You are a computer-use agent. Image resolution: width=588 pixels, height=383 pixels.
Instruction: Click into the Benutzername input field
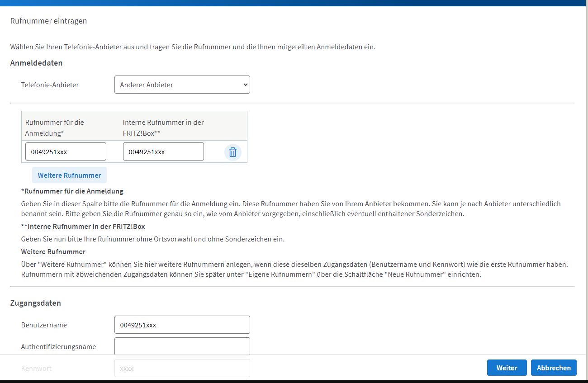point(182,325)
